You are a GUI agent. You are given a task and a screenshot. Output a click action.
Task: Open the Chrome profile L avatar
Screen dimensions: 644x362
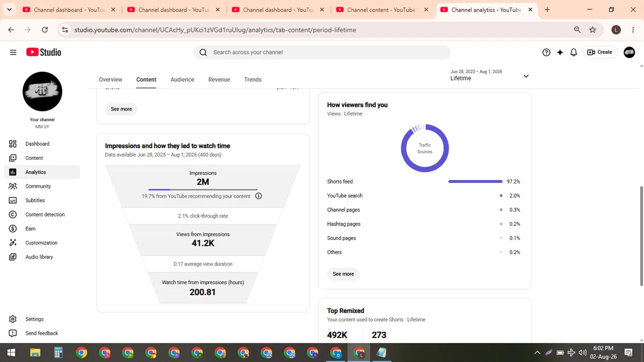coord(616,30)
